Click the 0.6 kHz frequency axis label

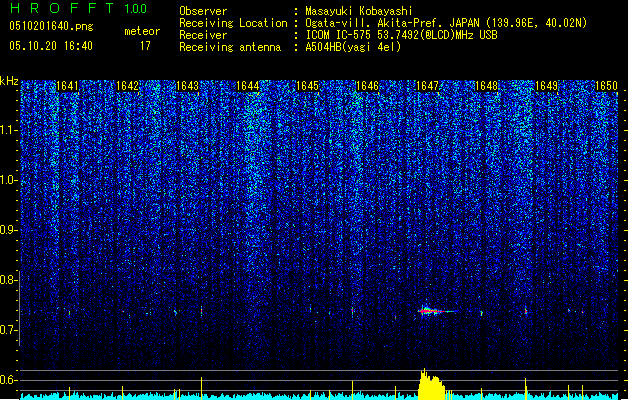click(x=8, y=380)
